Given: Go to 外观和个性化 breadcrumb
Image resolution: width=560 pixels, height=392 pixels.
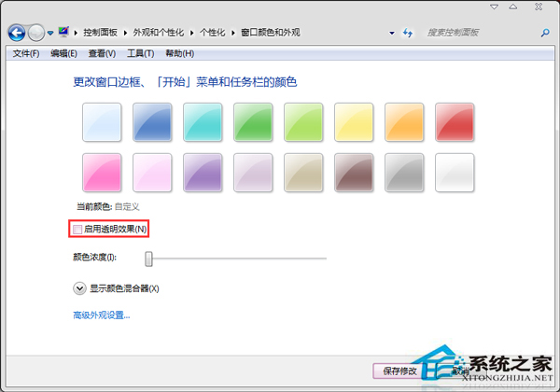Looking at the screenshot, I should [x=159, y=33].
